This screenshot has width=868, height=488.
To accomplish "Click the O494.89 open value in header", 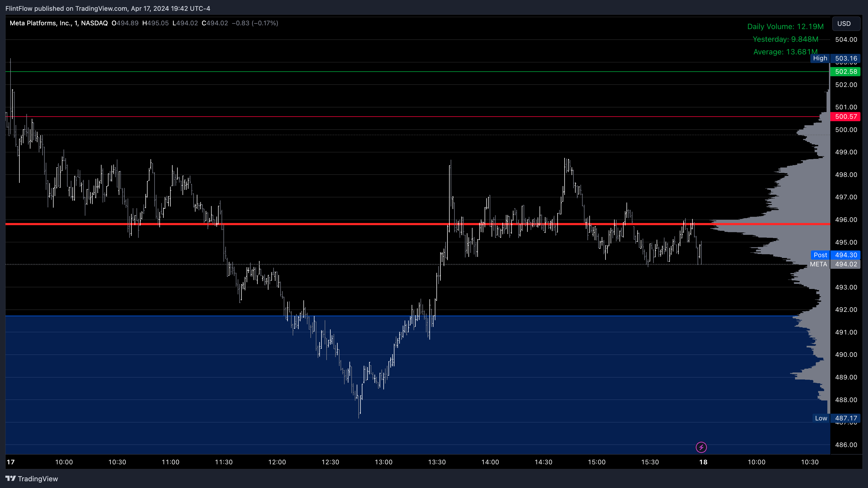I will coord(125,23).
